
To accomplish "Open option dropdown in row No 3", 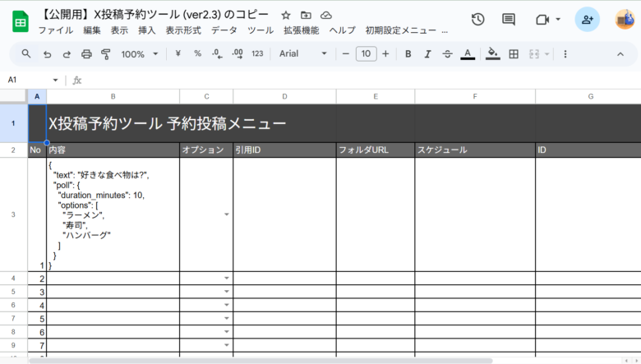I will click(227, 292).
